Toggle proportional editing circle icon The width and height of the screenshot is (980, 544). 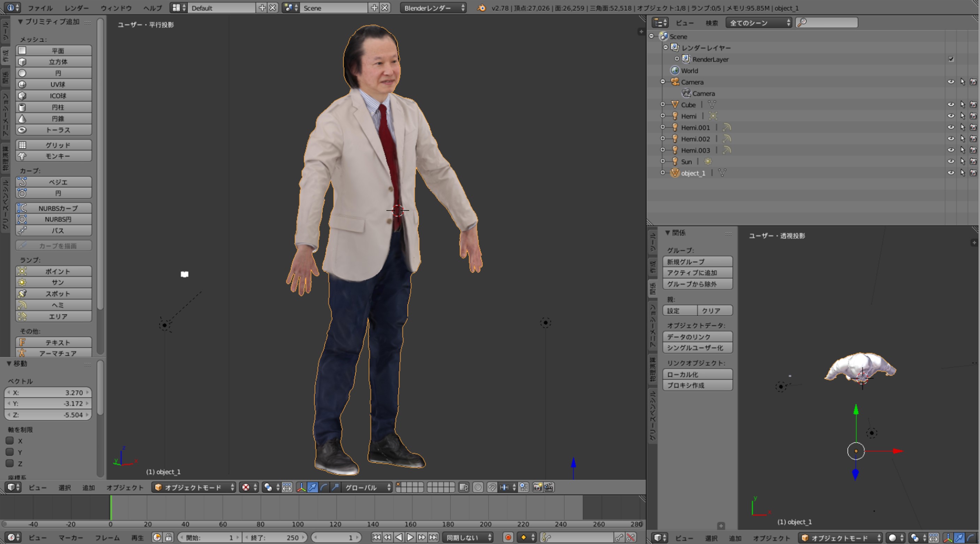click(478, 487)
